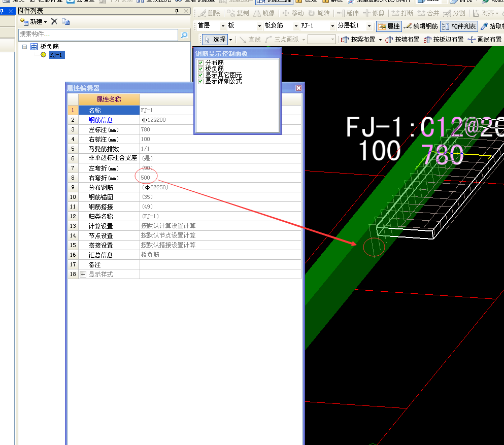Viewport: 504px width, 445px height.
Task: Choose 按墙布置 layout tool
Action: coord(402,40)
